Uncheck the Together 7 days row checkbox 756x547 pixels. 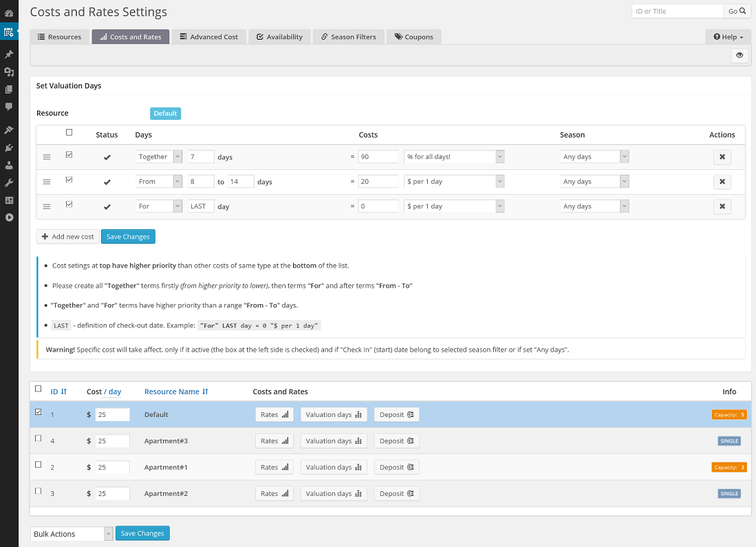(69, 155)
